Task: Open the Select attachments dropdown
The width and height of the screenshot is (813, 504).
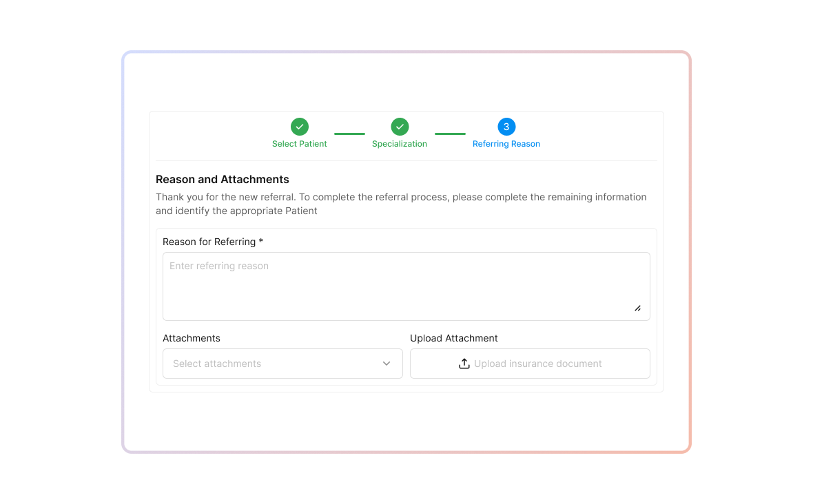Action: click(x=282, y=364)
